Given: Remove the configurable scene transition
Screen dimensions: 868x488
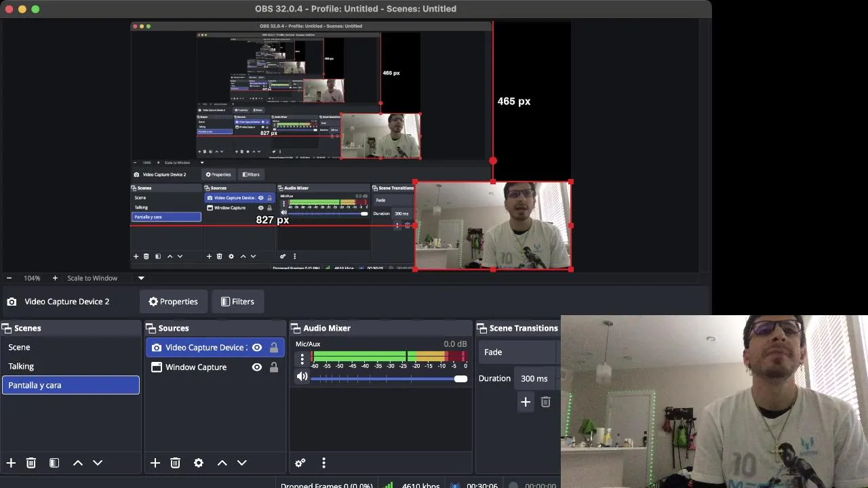Looking at the screenshot, I should point(546,403).
